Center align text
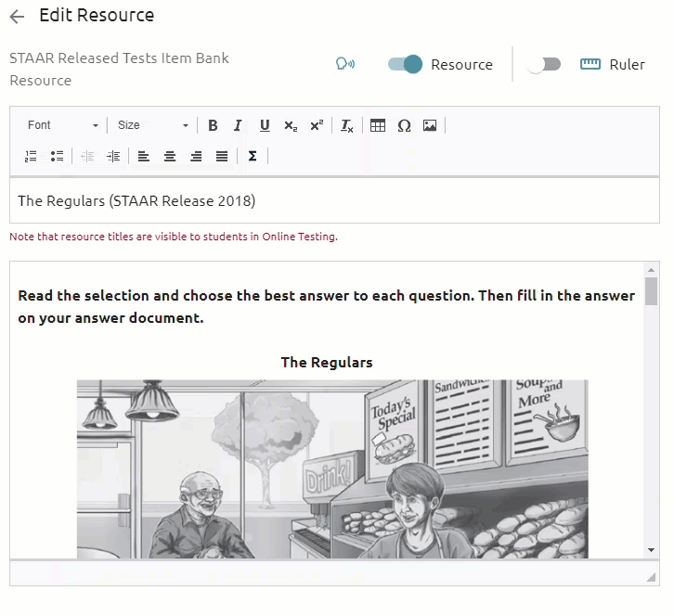This screenshot has width=674, height=616. coord(170,156)
